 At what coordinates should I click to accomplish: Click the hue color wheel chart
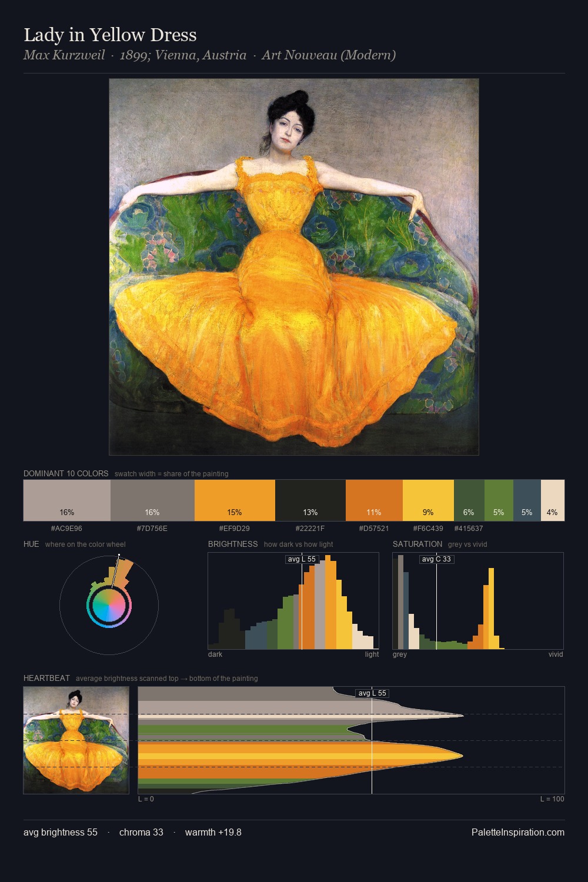[109, 604]
